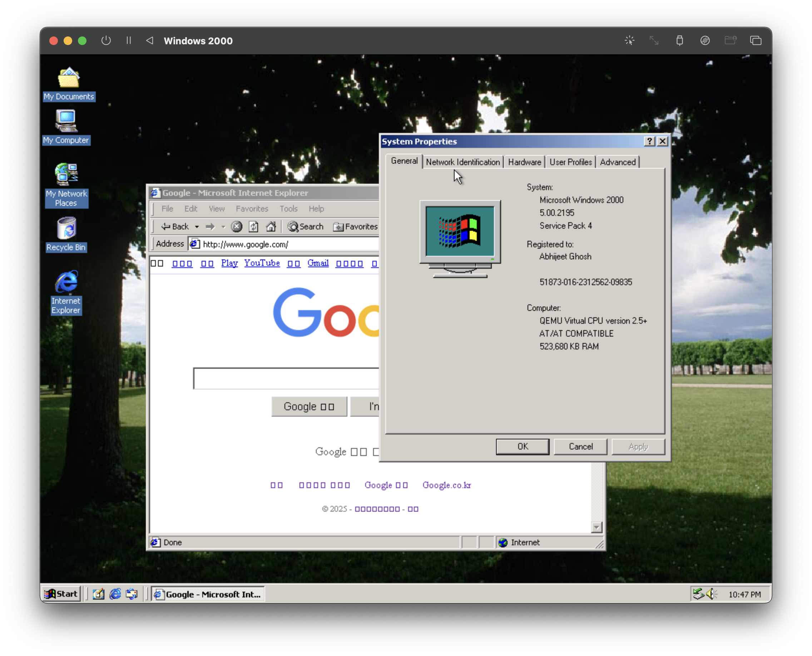Screen dimensions: 812x656
Task: Switch to the Network Identification tab
Action: click(x=463, y=162)
